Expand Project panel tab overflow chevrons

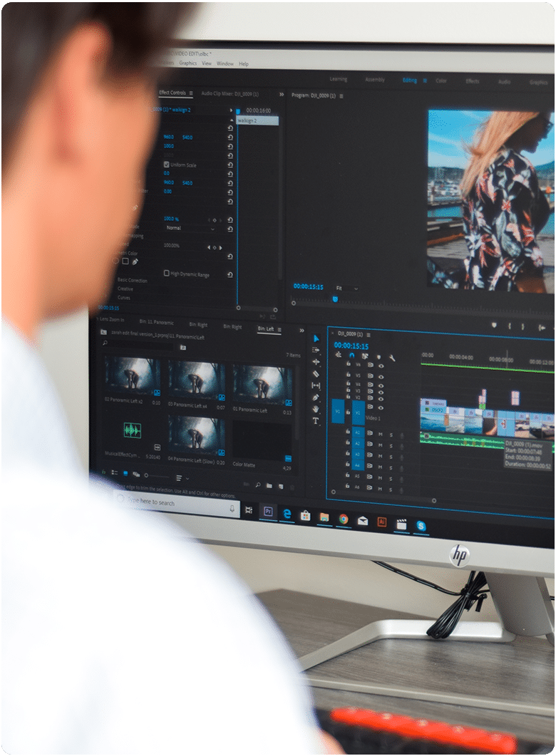302,331
